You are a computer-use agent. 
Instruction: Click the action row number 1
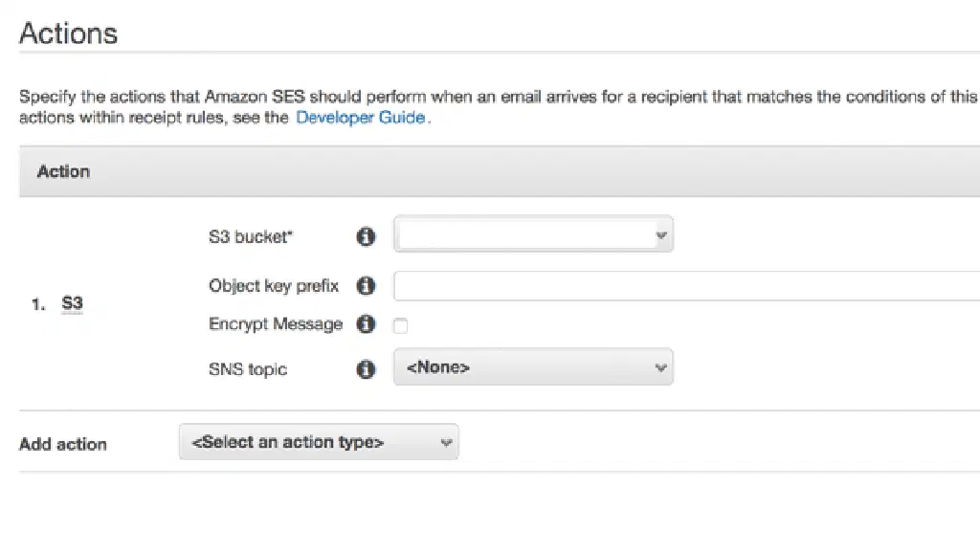(x=37, y=304)
